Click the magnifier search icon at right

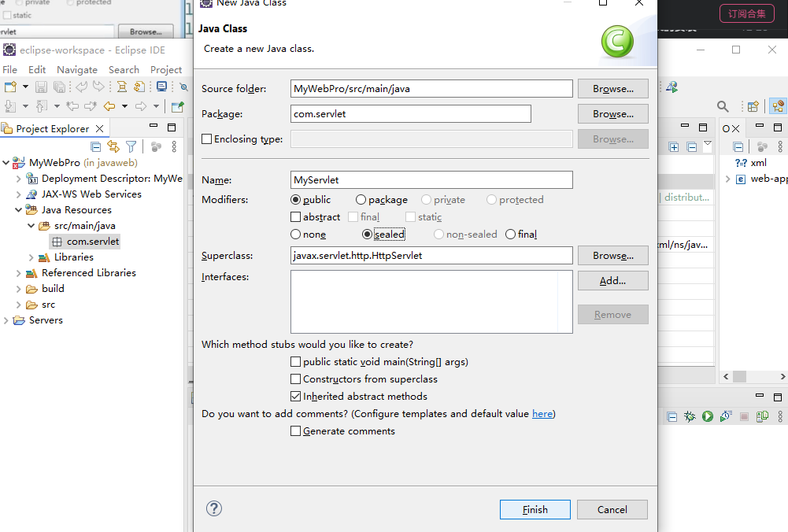click(723, 106)
